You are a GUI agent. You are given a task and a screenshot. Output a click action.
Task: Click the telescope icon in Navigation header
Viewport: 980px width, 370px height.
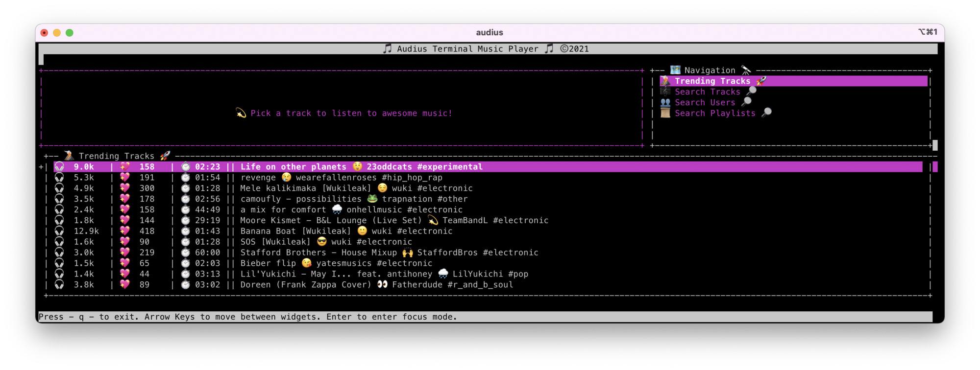[x=746, y=70]
